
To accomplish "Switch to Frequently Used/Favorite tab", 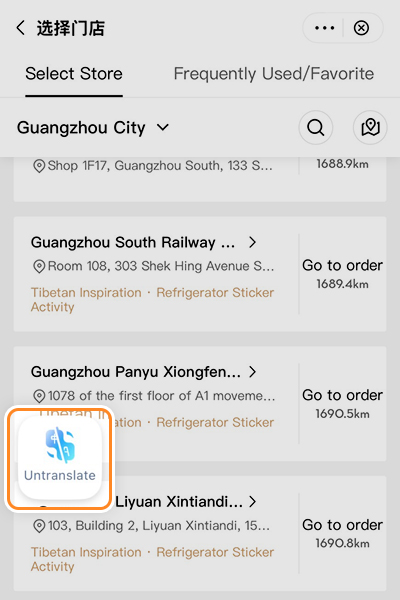I will (x=274, y=73).
